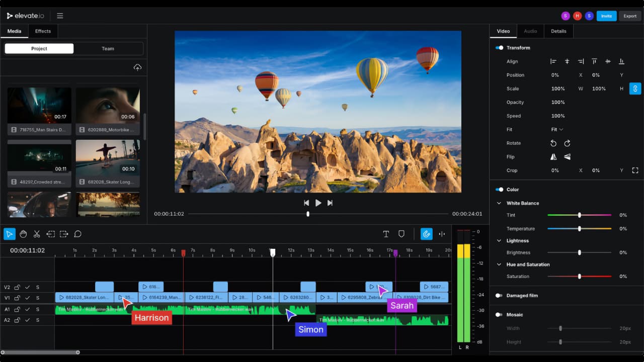Open the Details tab
Screen dimensions: 644x362
coord(558,31)
